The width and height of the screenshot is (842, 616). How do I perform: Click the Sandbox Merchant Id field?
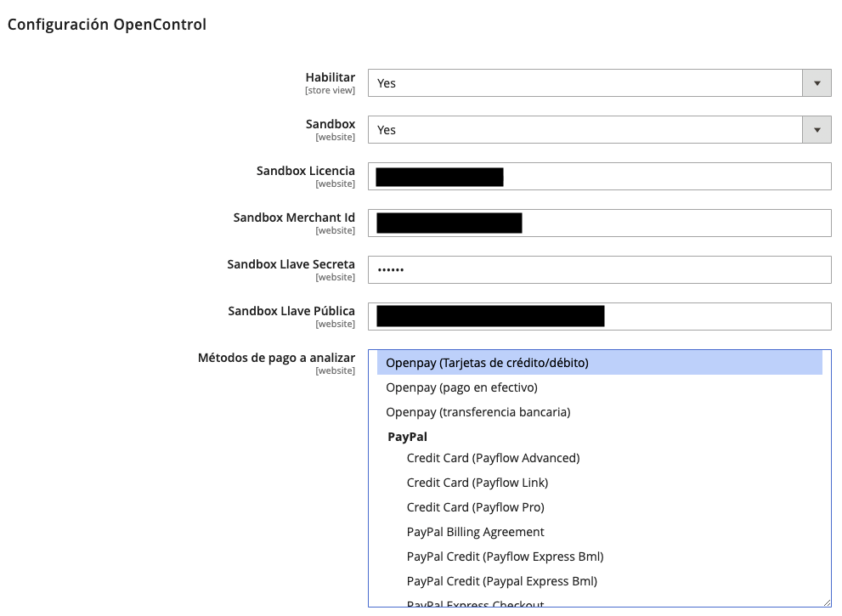pyautogui.click(x=599, y=223)
